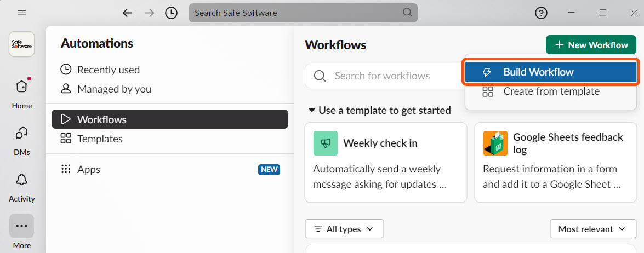The height and width of the screenshot is (253, 644).
Task: Open Activity bell in the sidebar
Action: click(x=22, y=188)
